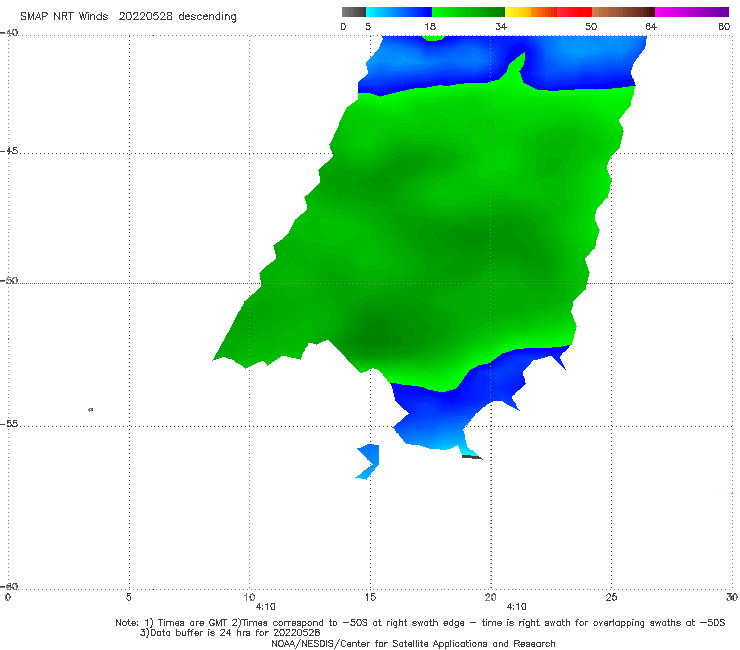Viewport: 740px width, 650px height.
Task: Click the note line beginning "Note: 1) Times are GMT"
Action: tap(420, 623)
